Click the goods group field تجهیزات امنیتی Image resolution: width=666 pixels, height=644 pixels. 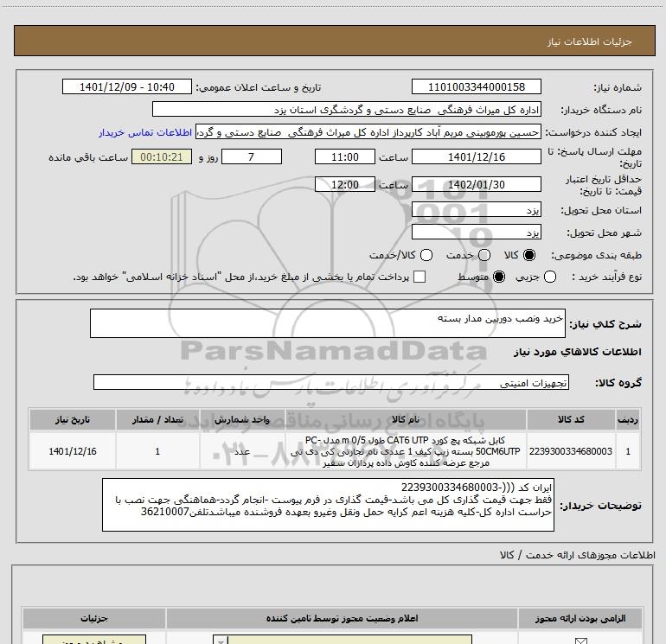pyautogui.click(x=331, y=382)
